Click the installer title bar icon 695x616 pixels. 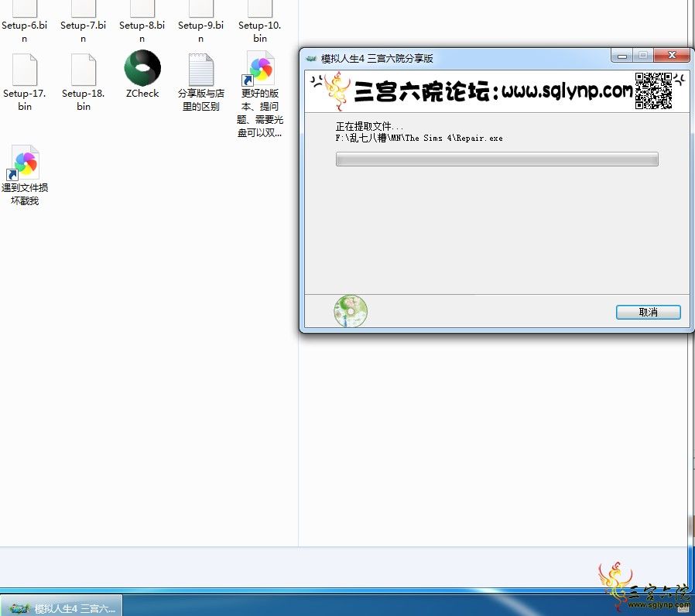pos(312,58)
